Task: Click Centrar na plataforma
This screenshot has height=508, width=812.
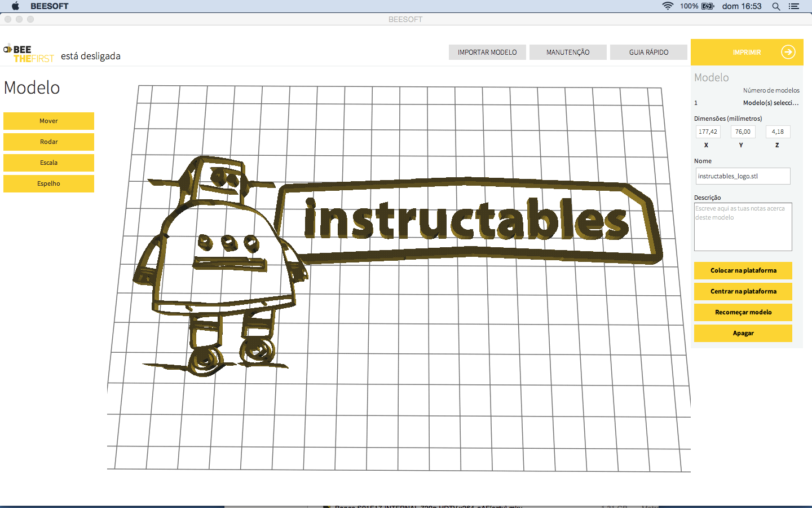Action: tap(743, 291)
